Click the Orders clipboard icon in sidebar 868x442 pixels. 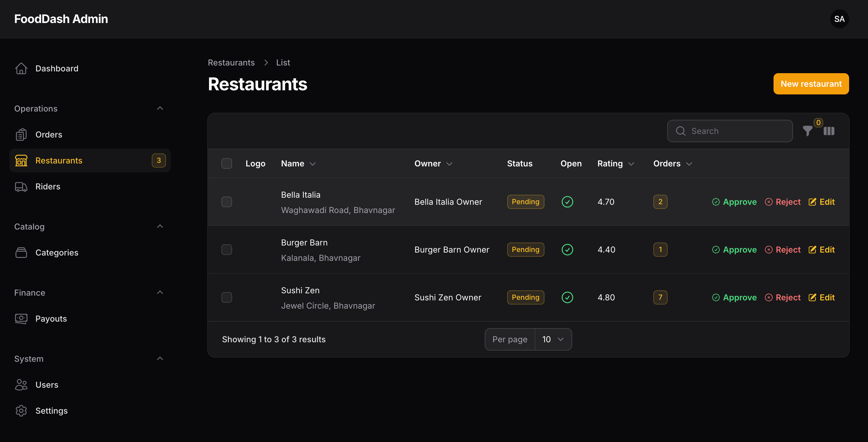(21, 135)
